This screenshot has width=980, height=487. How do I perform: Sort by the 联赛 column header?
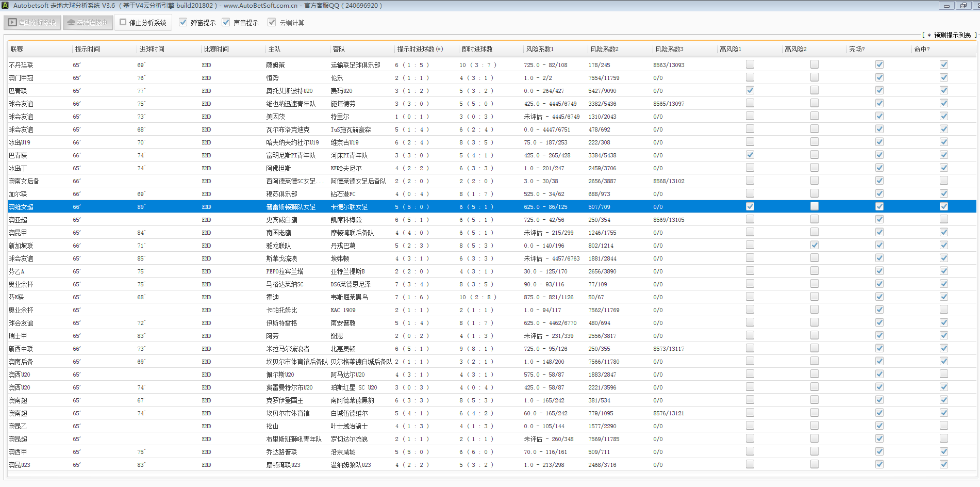pos(17,49)
